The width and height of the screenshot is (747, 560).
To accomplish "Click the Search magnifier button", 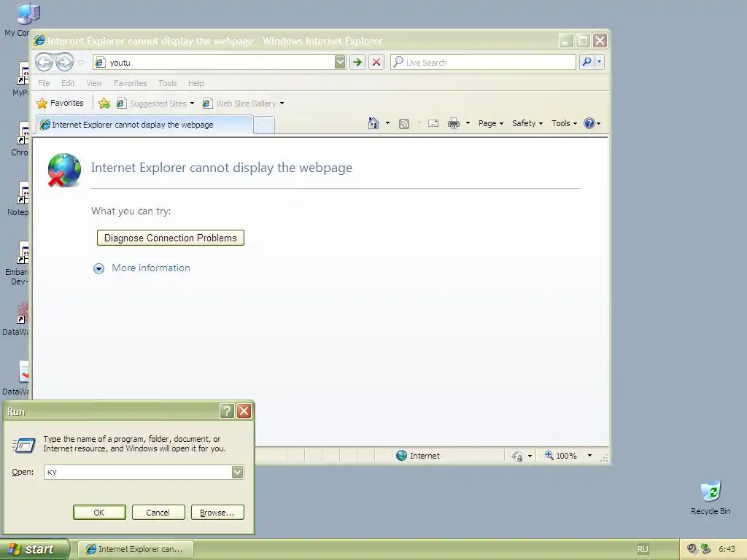I will point(587,62).
